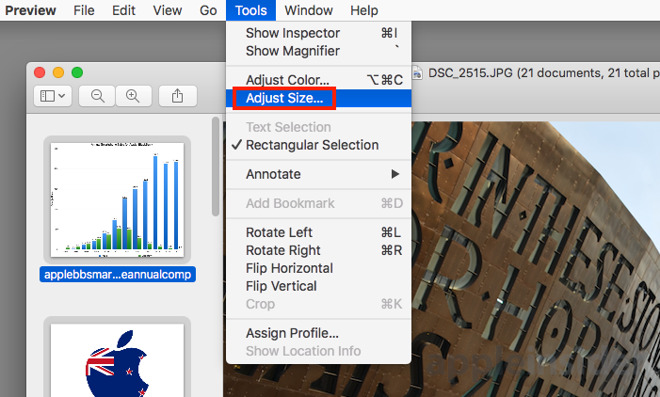Click the sidebar vertical scrollbar

point(216,167)
